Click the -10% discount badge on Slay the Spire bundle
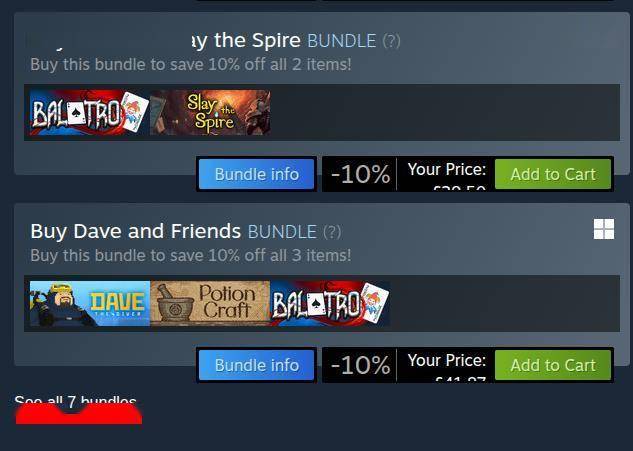This screenshot has height=451, width=633. pos(360,174)
